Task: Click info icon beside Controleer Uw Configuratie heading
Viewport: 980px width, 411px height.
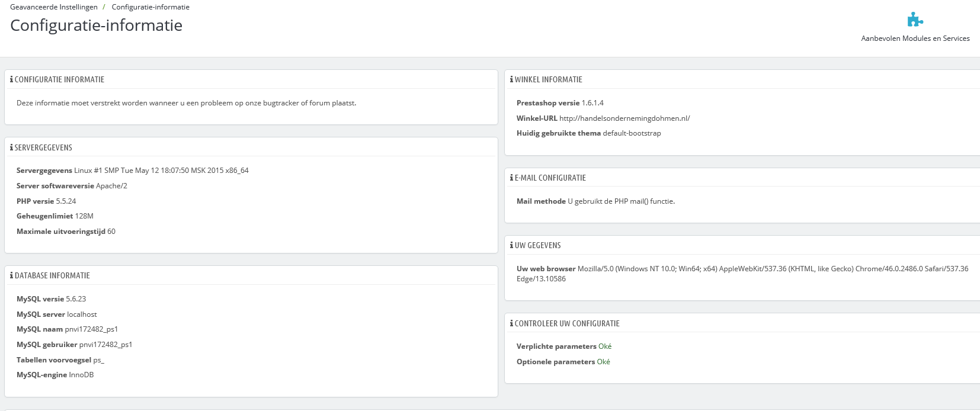Action: (511, 323)
